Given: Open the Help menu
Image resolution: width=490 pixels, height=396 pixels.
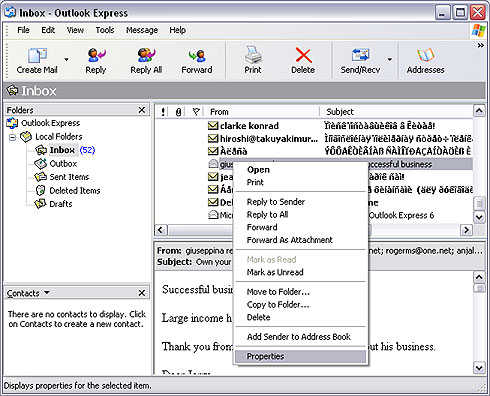Looking at the screenshot, I should (x=178, y=30).
